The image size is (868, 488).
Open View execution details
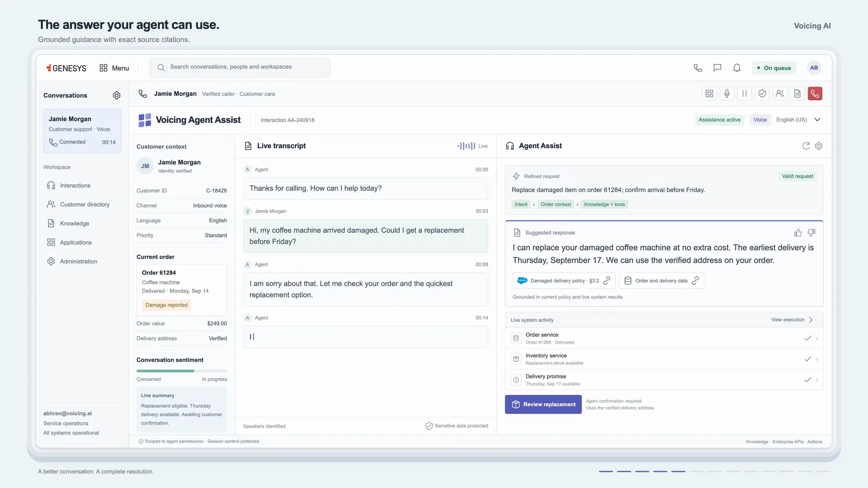[792, 320]
